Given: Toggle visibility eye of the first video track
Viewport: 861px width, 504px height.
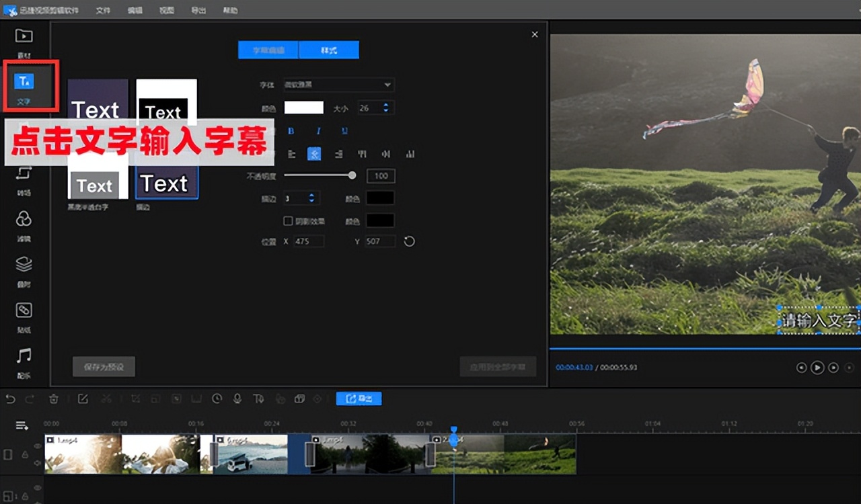Looking at the screenshot, I should click(38, 446).
